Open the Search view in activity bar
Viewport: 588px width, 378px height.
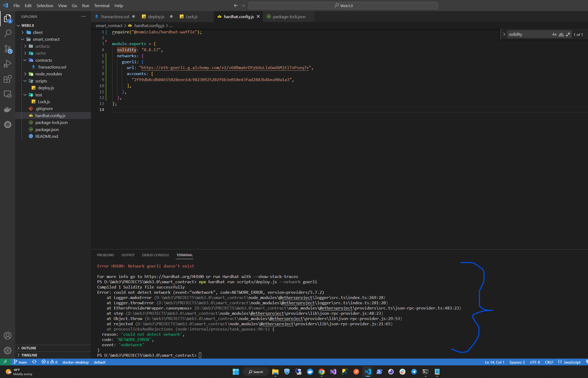(8, 33)
